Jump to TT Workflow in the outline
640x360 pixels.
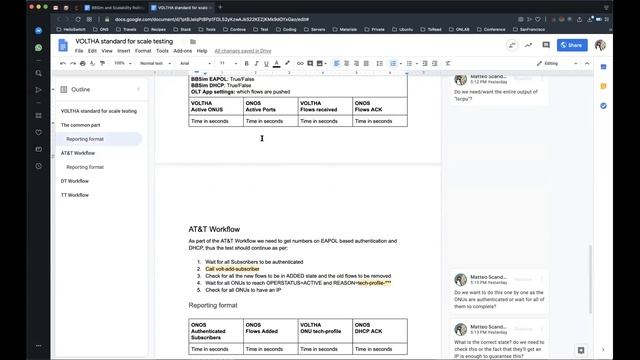(75, 195)
